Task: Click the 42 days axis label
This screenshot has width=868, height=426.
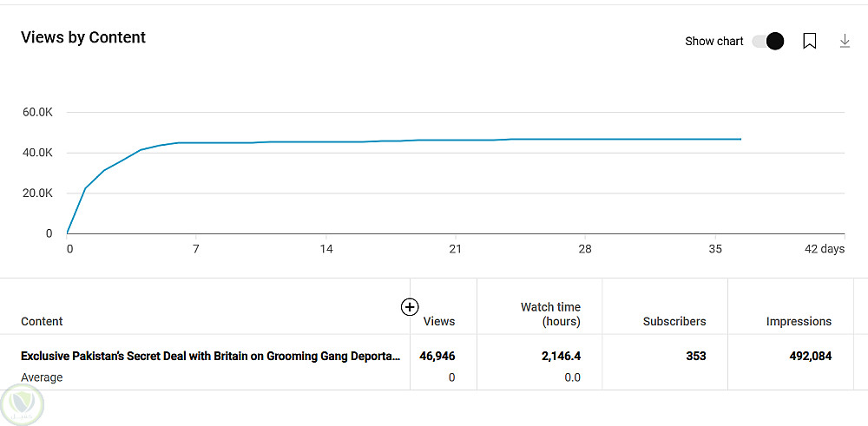Action: (x=824, y=249)
